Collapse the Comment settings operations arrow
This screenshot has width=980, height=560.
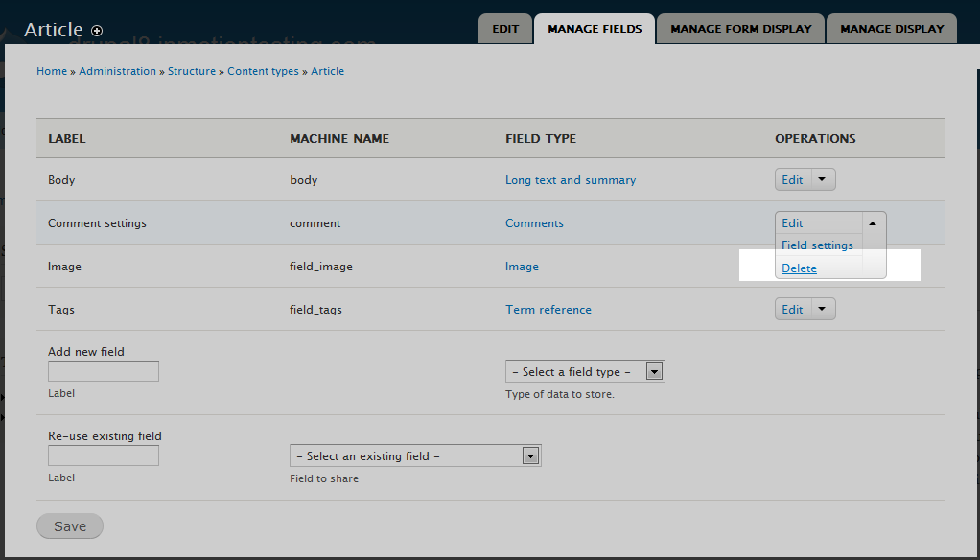pos(874,223)
